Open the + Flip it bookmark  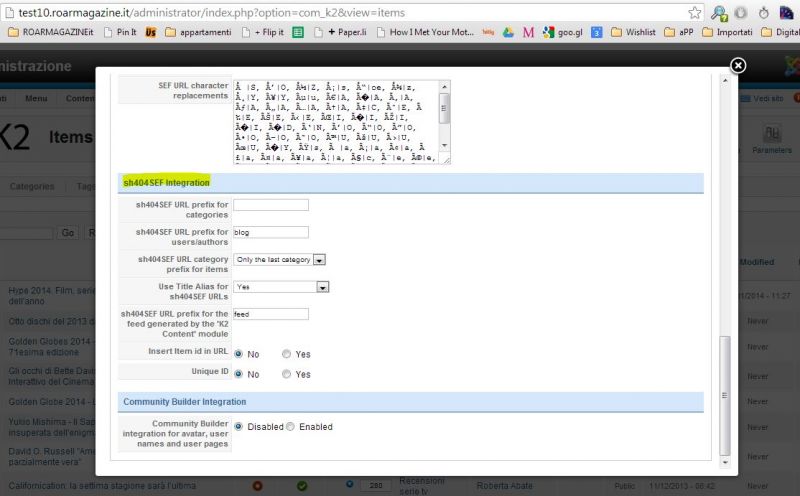263,32
